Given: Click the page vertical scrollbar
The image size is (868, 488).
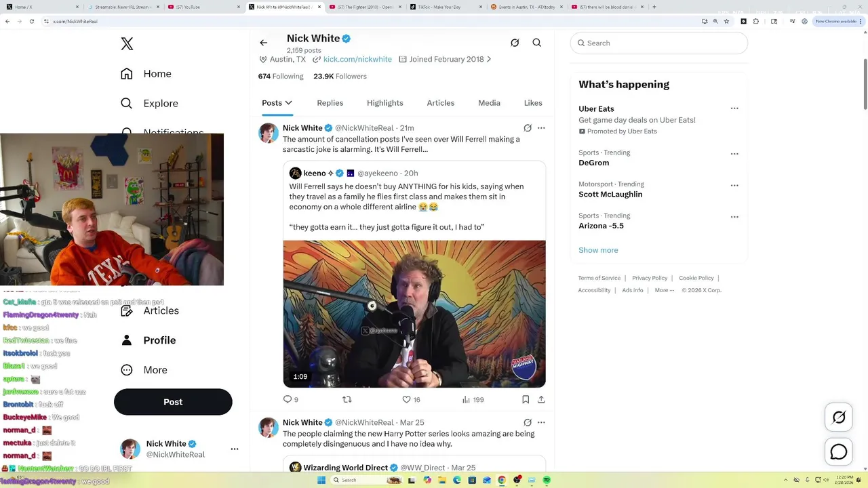Looking at the screenshot, I should [x=865, y=83].
